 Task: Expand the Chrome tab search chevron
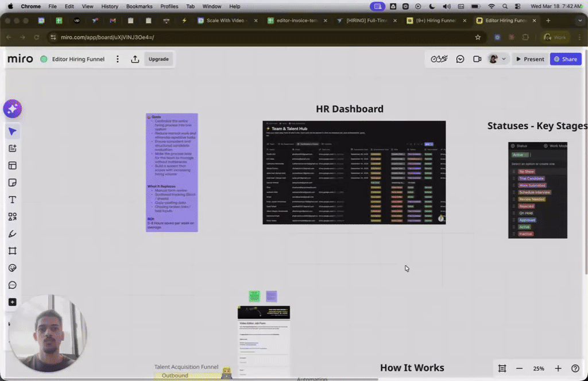tap(580, 21)
